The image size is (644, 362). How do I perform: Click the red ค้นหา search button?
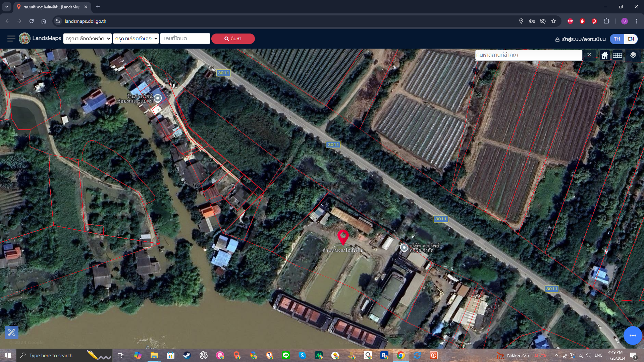pos(233,39)
